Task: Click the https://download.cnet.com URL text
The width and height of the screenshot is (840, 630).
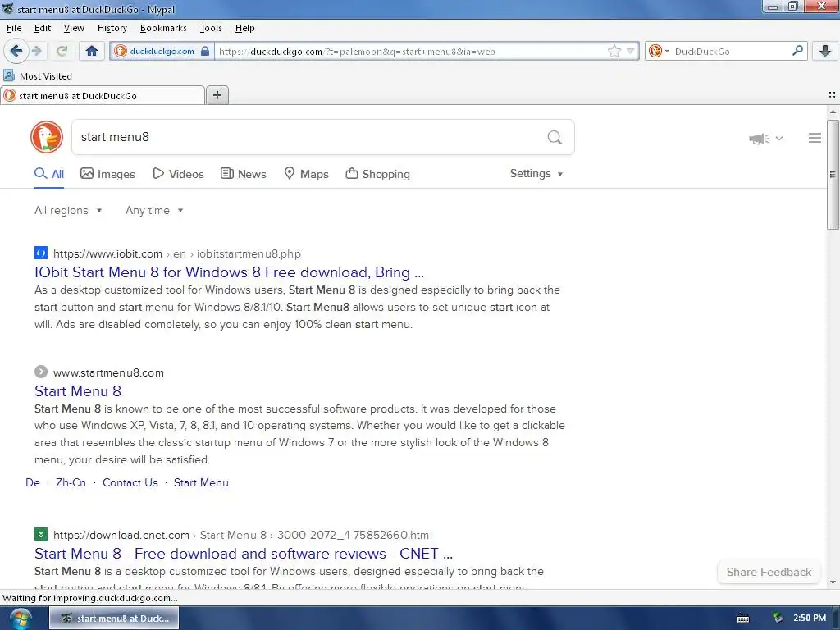Action: pyautogui.click(x=121, y=535)
